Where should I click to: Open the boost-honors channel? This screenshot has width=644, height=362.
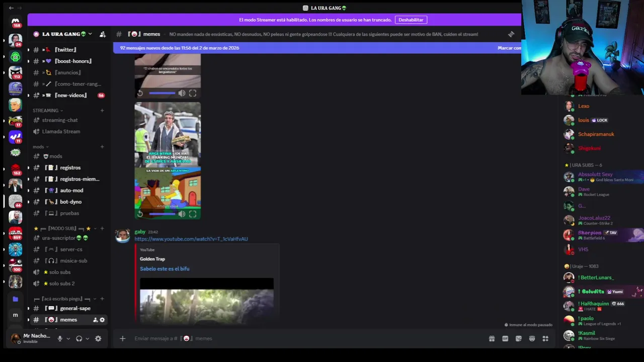[x=68, y=61]
